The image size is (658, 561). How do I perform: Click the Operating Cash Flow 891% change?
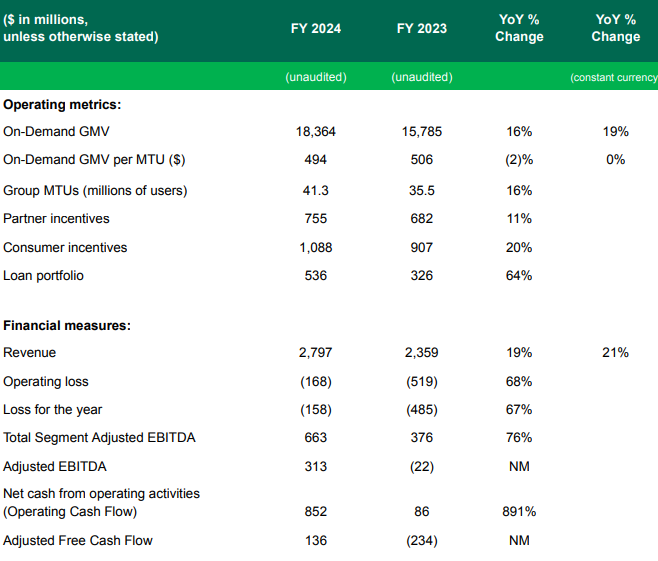point(519,511)
